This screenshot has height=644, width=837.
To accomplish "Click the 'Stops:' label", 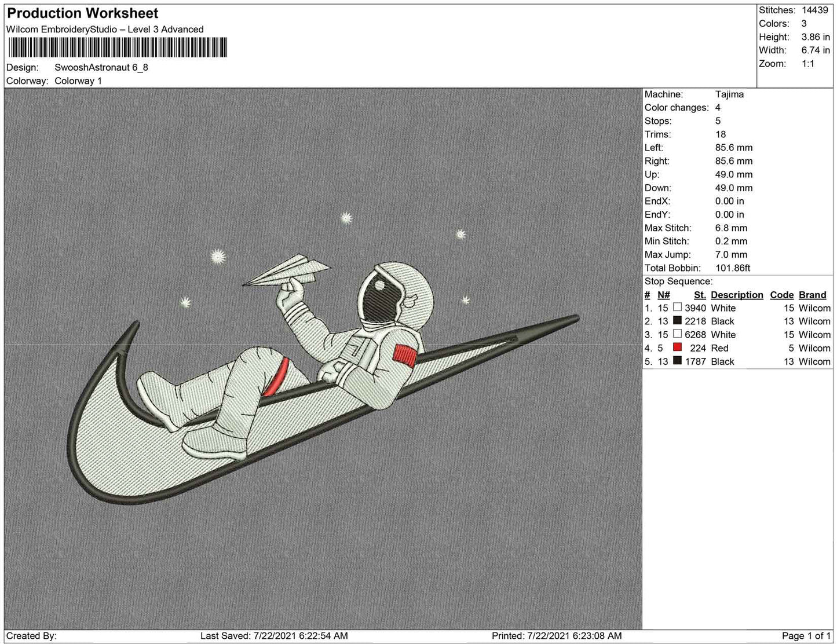I will 658,121.
